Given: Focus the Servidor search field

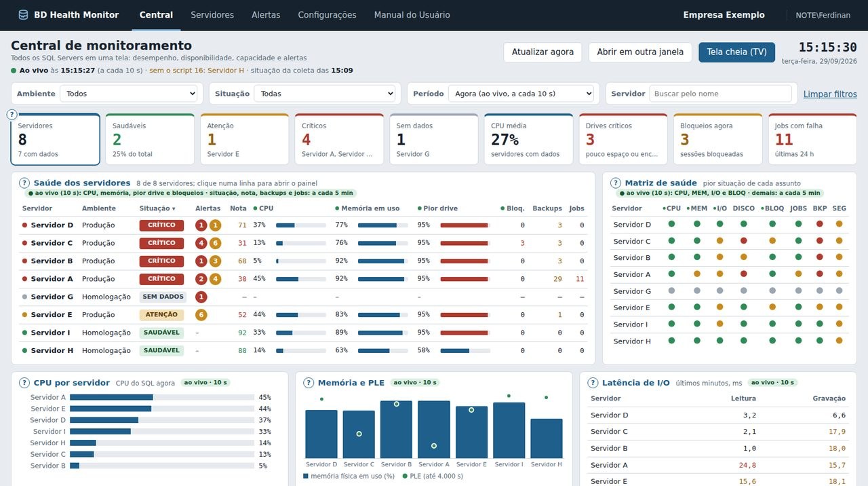Looking at the screenshot, I should coord(720,94).
